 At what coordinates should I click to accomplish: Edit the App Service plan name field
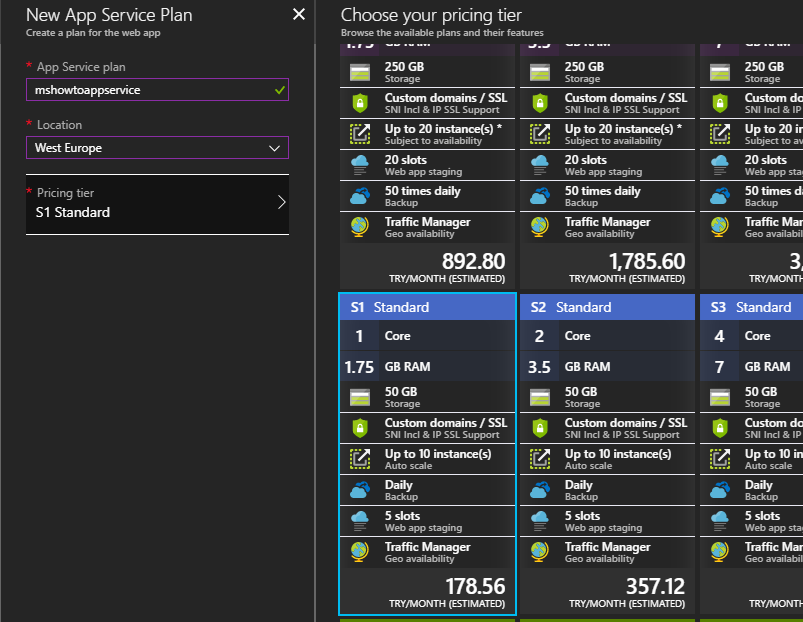157,90
